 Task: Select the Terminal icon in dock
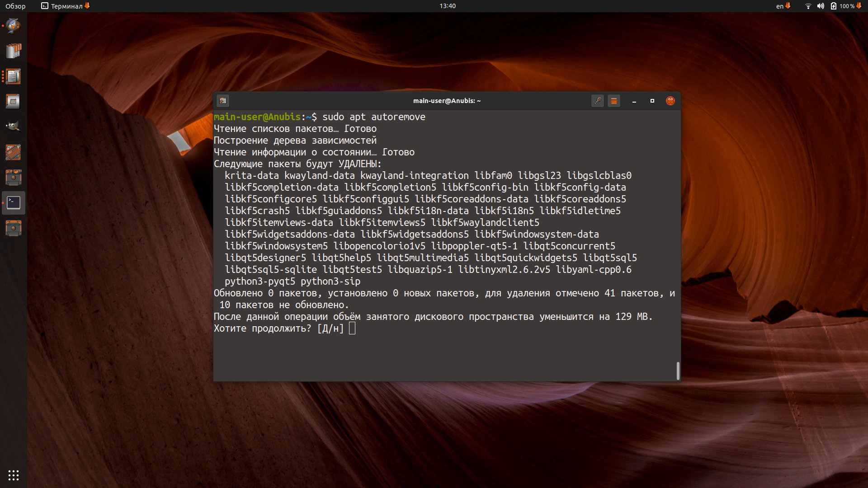click(13, 203)
